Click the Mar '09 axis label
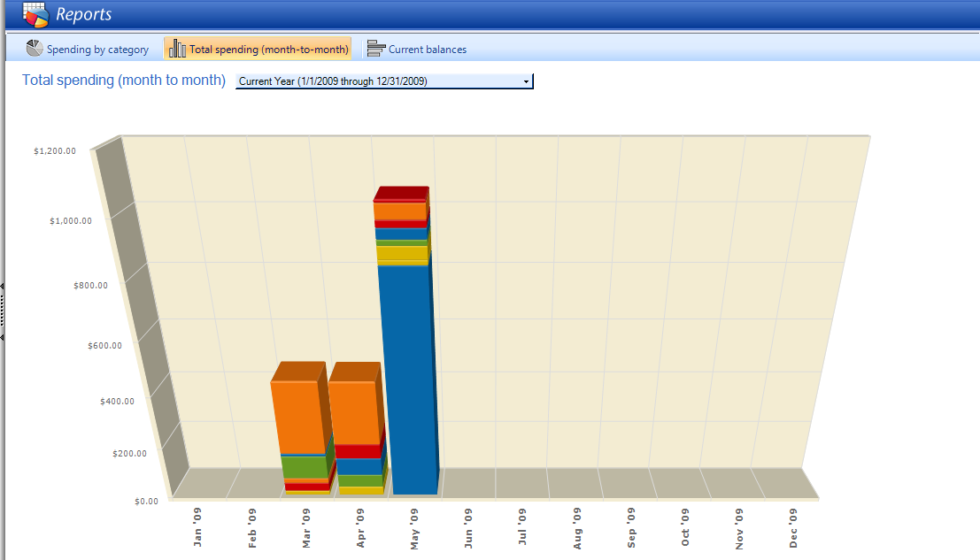Image resolution: width=980 pixels, height=560 pixels. click(x=306, y=528)
